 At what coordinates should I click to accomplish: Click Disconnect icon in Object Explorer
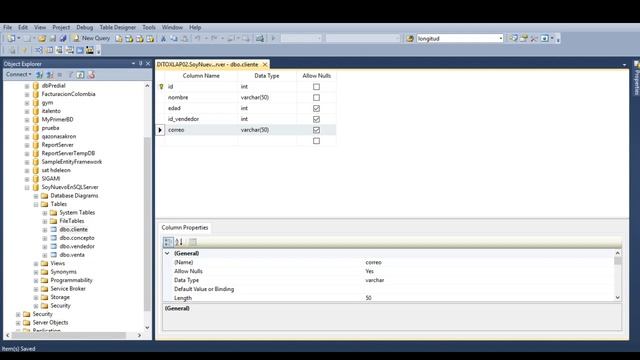(50, 75)
